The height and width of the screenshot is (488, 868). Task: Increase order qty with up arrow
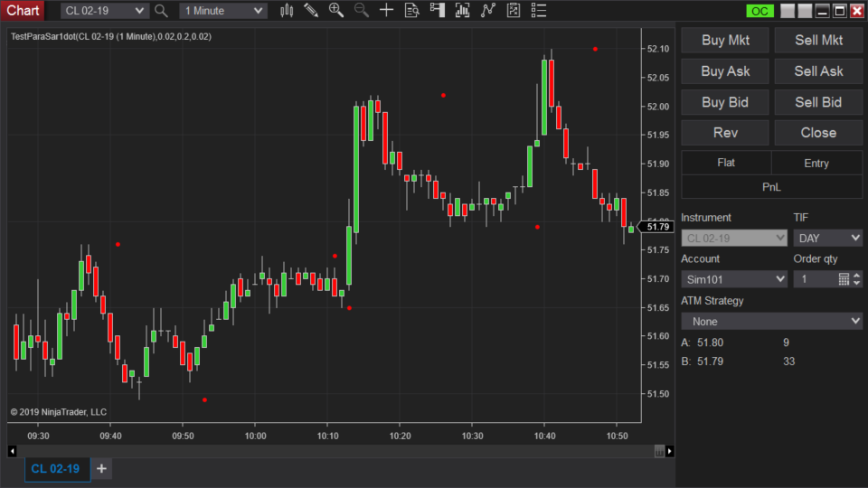857,276
